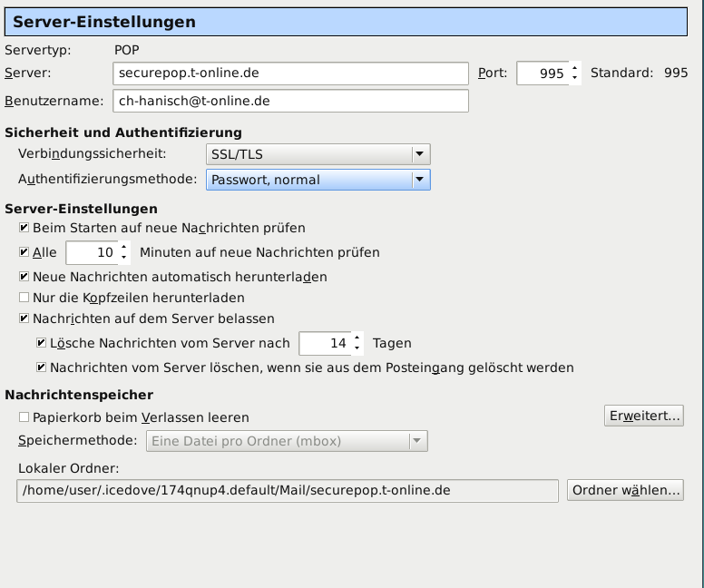Click the 'Erweitert...' button
Image resolution: width=704 pixels, height=588 pixels.
(644, 416)
